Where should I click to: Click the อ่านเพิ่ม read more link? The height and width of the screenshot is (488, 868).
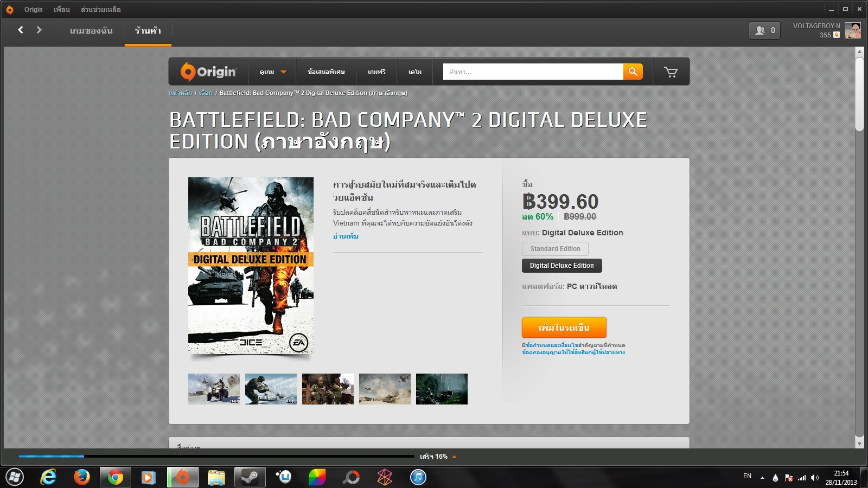click(x=346, y=236)
